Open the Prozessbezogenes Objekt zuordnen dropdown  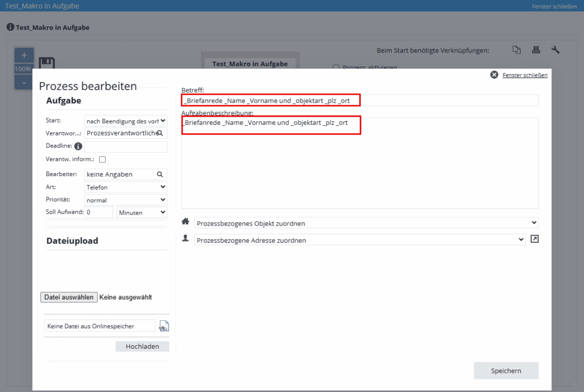click(366, 223)
